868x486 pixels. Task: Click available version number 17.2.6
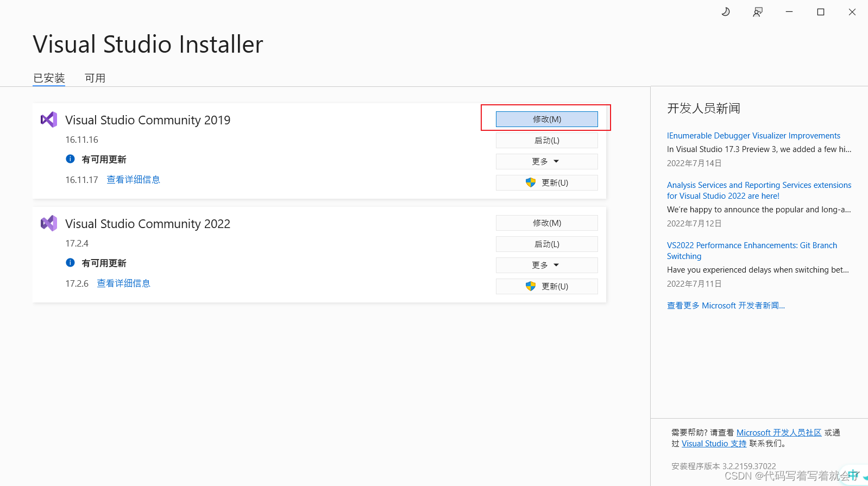77,283
